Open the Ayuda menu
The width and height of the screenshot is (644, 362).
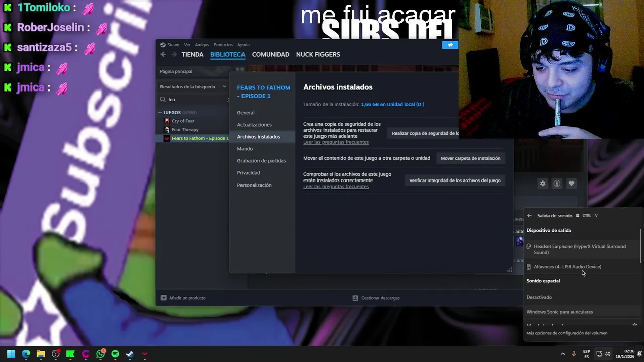pyautogui.click(x=243, y=45)
